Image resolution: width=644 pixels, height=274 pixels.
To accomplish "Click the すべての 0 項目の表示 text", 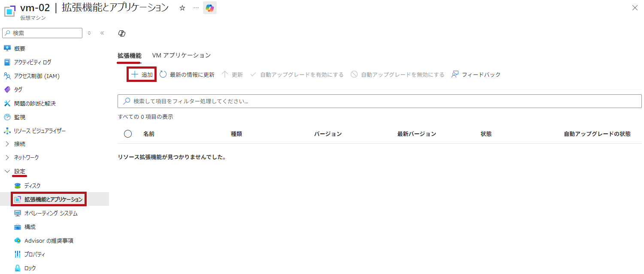I will coord(145,117).
